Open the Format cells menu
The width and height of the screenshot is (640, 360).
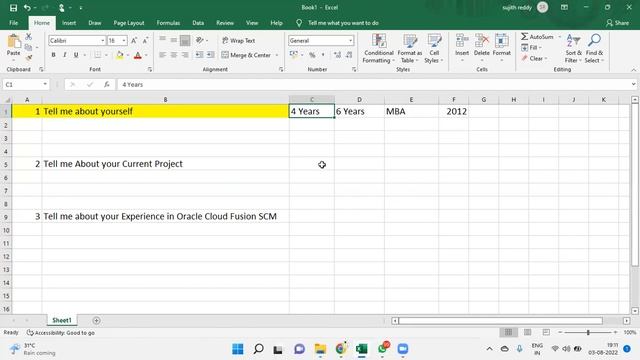(502, 48)
